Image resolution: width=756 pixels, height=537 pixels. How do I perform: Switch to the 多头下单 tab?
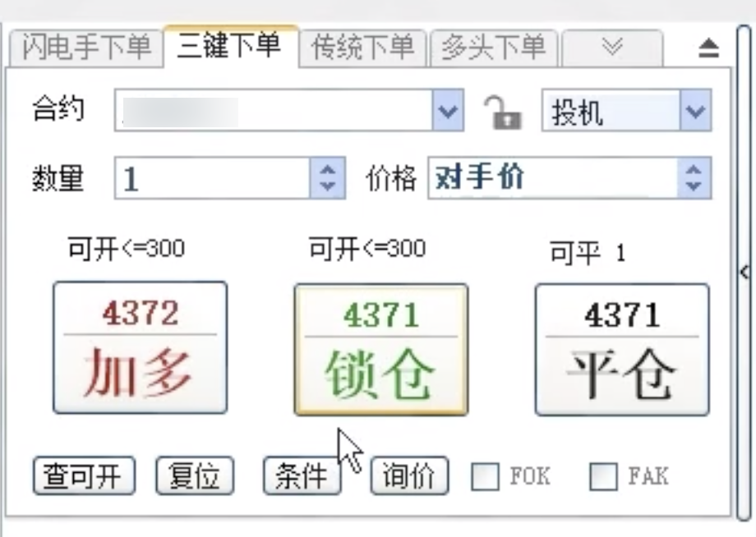(494, 48)
